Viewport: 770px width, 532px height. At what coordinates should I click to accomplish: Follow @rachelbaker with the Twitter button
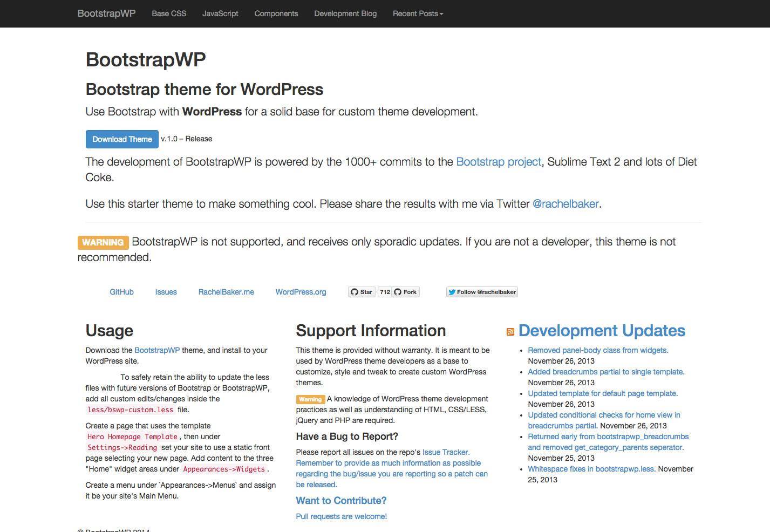482,292
